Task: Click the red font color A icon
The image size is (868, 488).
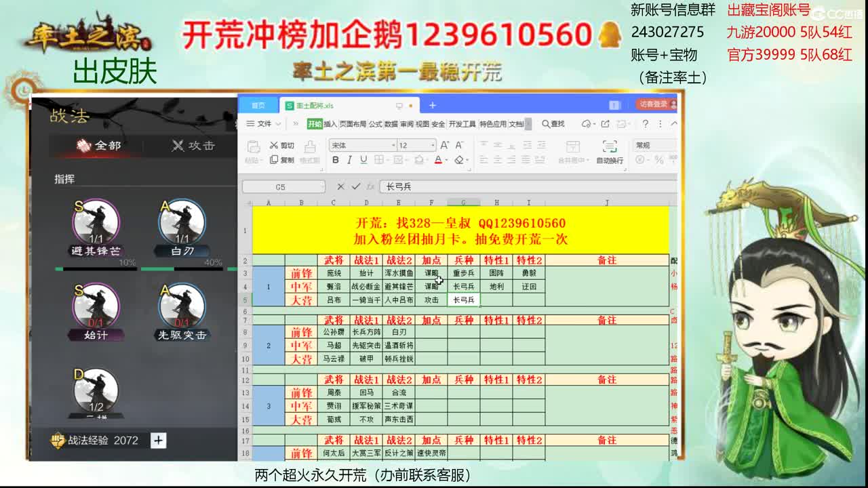Action: (437, 160)
